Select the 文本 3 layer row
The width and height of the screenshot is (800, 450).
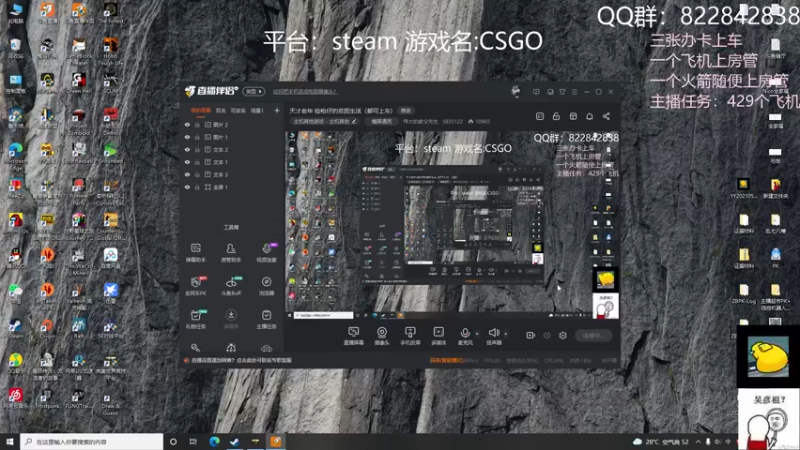click(231, 174)
